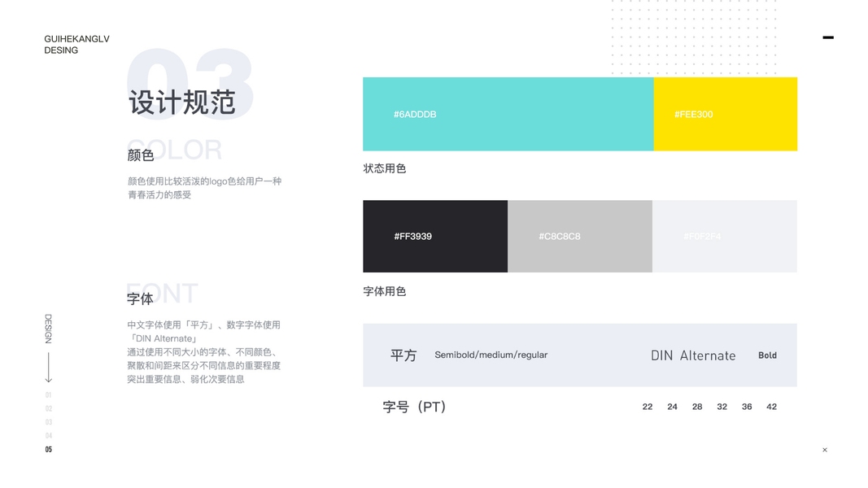
Task: Select font size 36
Action: 747,407
